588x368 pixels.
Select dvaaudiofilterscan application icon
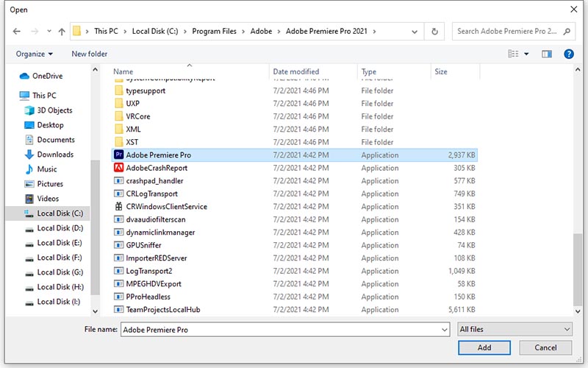tap(119, 219)
